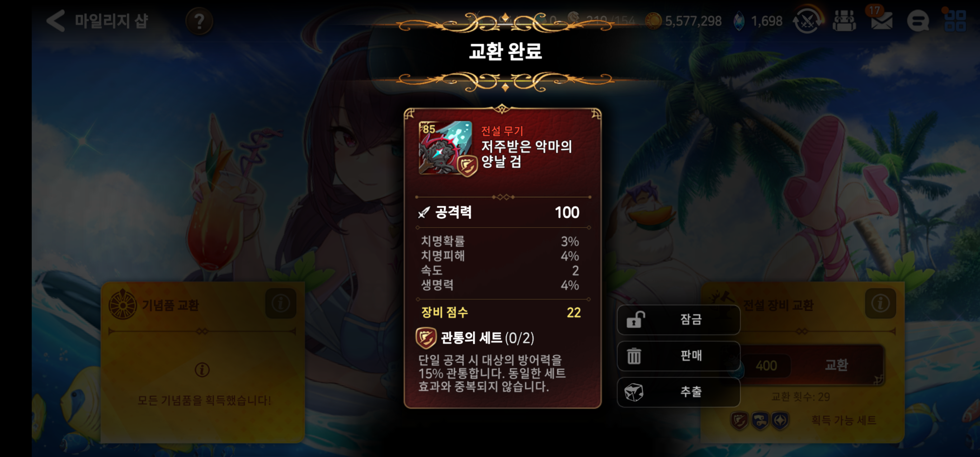
Task: Toggle the 잠금 lock on this equipment
Action: tap(678, 320)
